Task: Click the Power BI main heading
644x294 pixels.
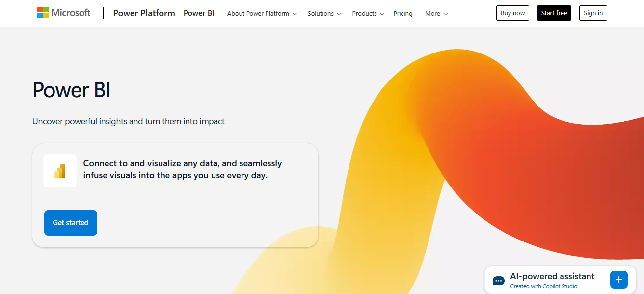Action: pos(72,90)
